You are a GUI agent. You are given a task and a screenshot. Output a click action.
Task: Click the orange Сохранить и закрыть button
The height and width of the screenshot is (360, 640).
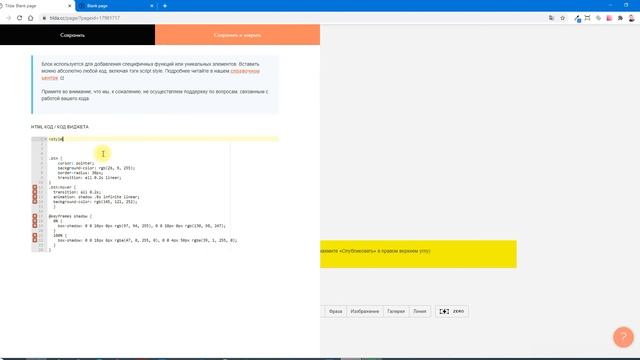[237, 35]
